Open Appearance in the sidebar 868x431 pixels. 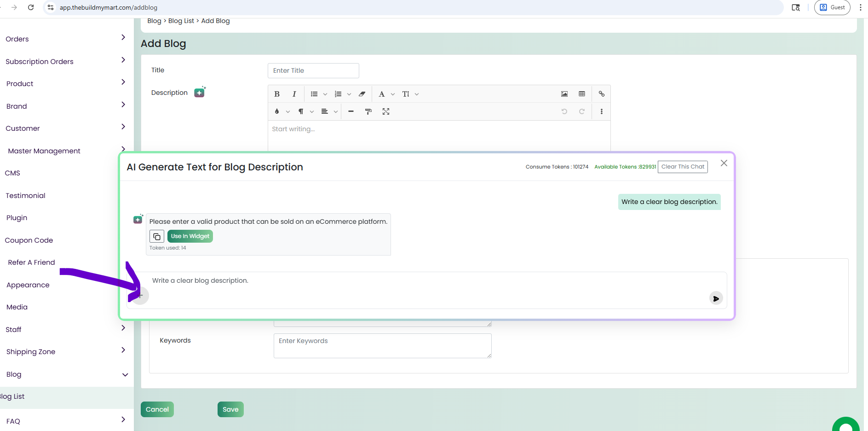28,285
